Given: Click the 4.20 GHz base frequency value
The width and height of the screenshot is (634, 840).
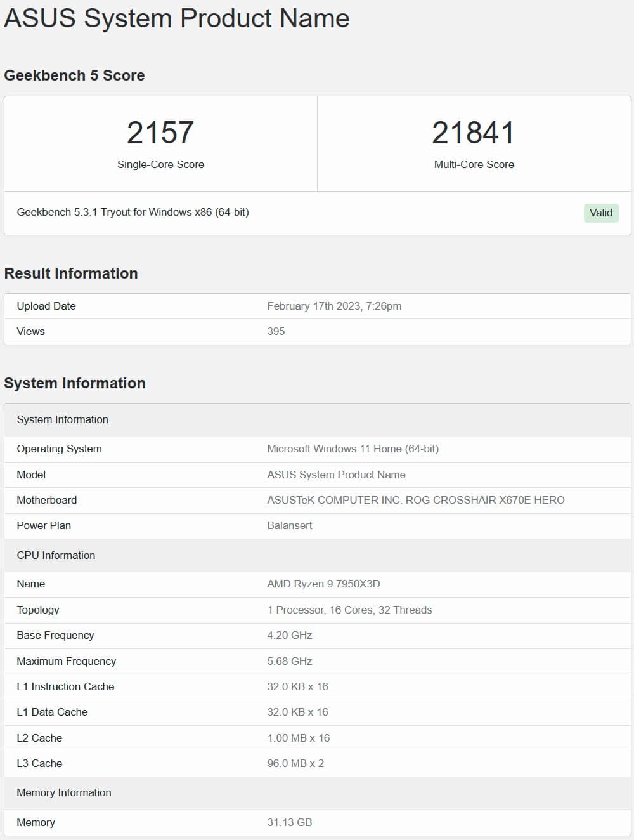Looking at the screenshot, I should click(x=290, y=636).
